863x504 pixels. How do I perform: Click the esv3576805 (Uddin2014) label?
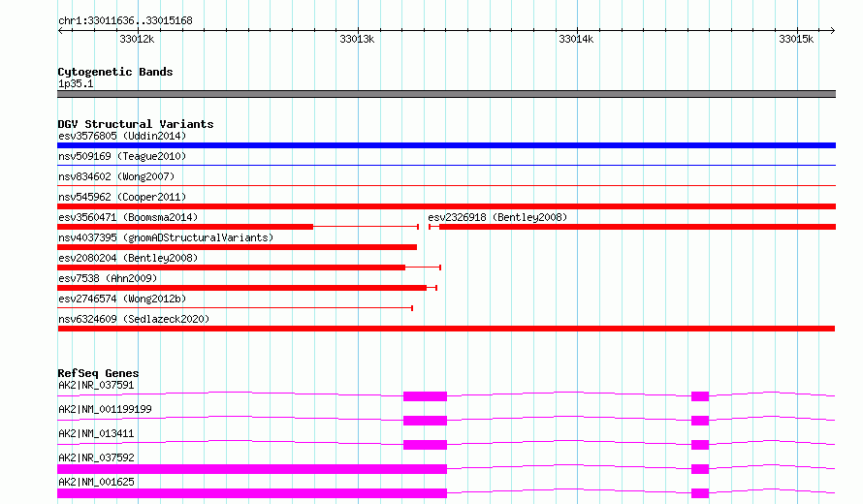pos(122,136)
